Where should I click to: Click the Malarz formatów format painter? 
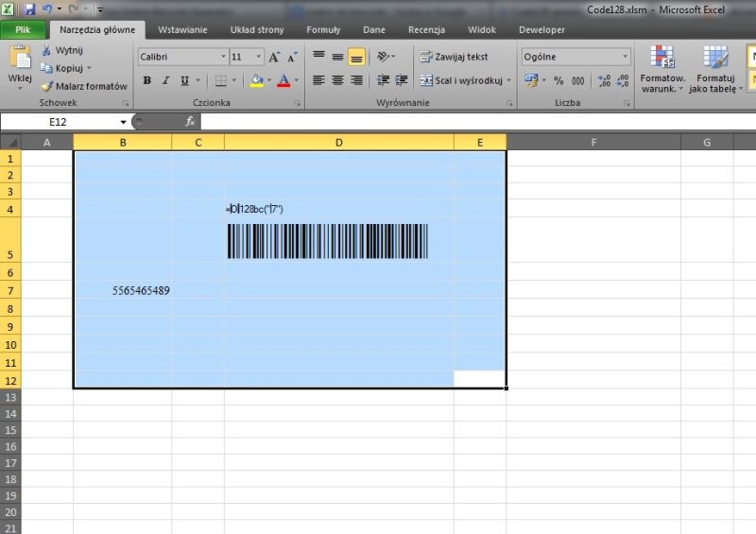point(83,86)
